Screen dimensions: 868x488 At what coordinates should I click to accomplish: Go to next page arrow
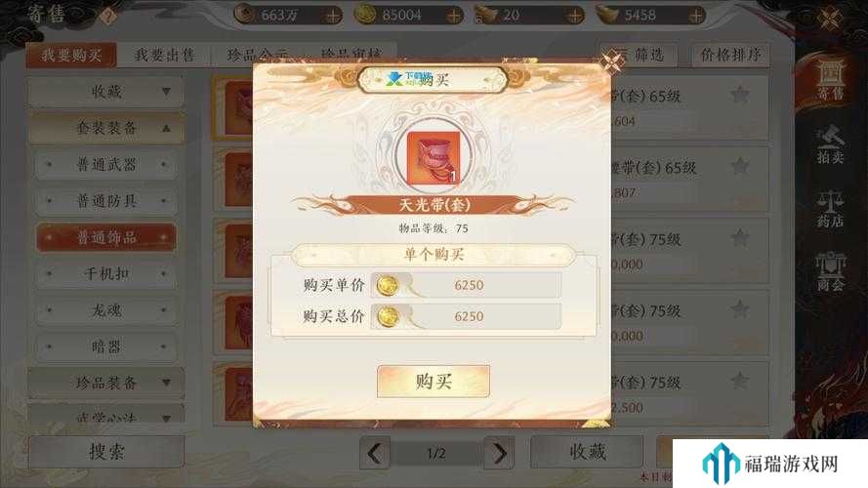(x=499, y=453)
